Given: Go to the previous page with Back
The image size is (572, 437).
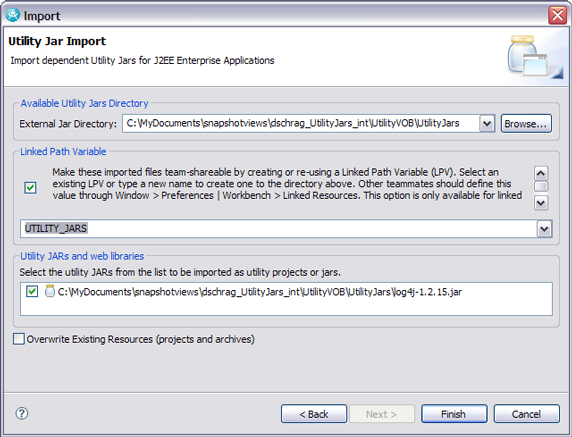Looking at the screenshot, I should coord(314,414).
